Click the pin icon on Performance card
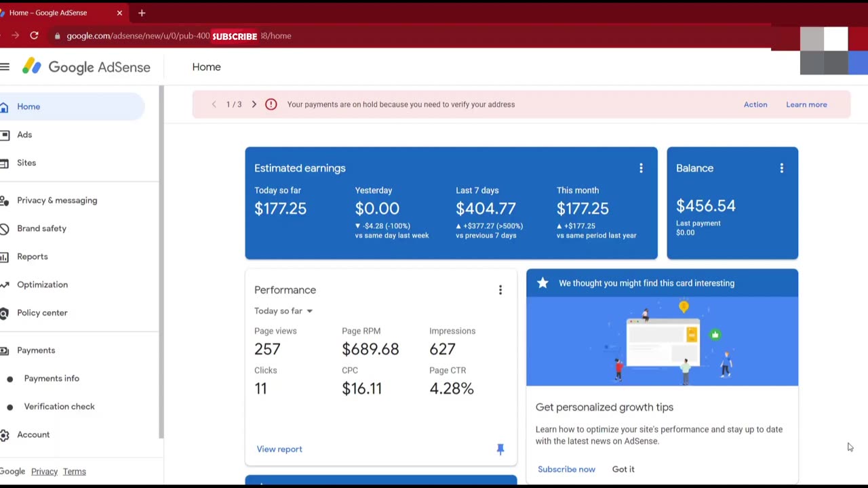This screenshot has height=488, width=868. tap(500, 449)
